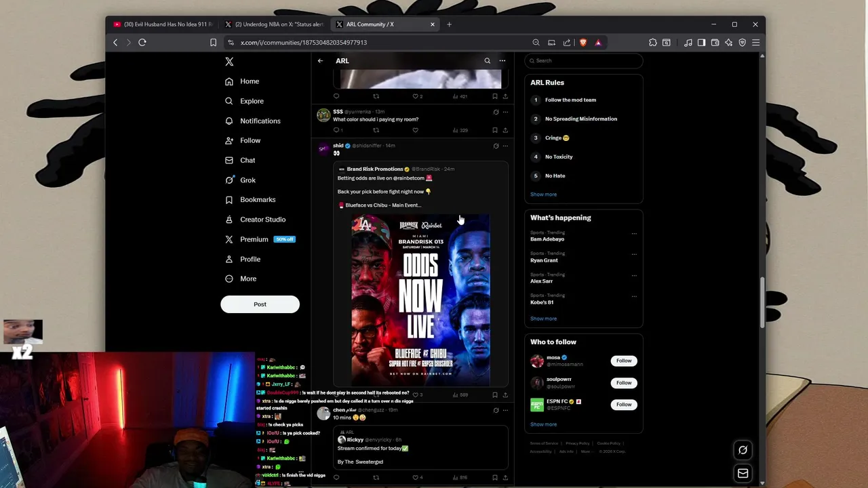This screenshot has width=868, height=488.
Task: Open the ARL header more options
Action: (x=502, y=61)
